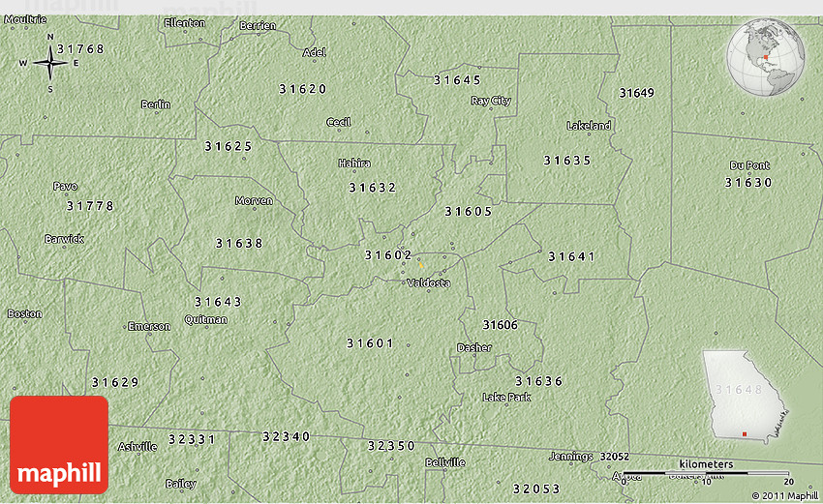Image resolution: width=823 pixels, height=504 pixels.
Task: Select ZIP code 31778 near Pavo
Action: (x=90, y=206)
